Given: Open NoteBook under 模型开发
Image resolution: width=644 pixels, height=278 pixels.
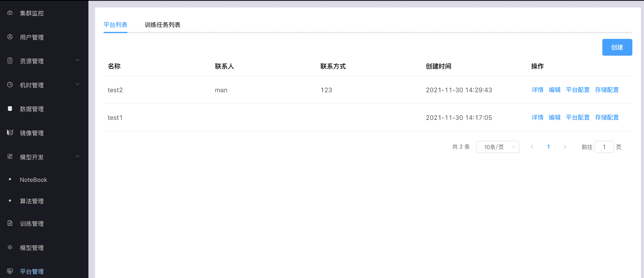Looking at the screenshot, I should [x=33, y=180].
